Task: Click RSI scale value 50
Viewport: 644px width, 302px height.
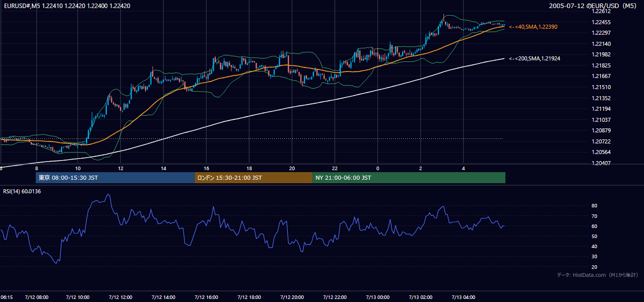Action: click(x=595, y=236)
